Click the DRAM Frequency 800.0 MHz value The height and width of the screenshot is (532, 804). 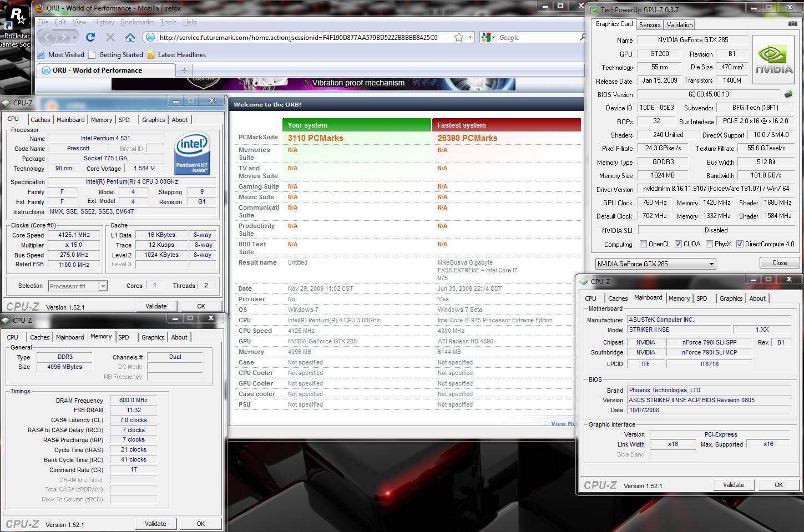pyautogui.click(x=133, y=400)
